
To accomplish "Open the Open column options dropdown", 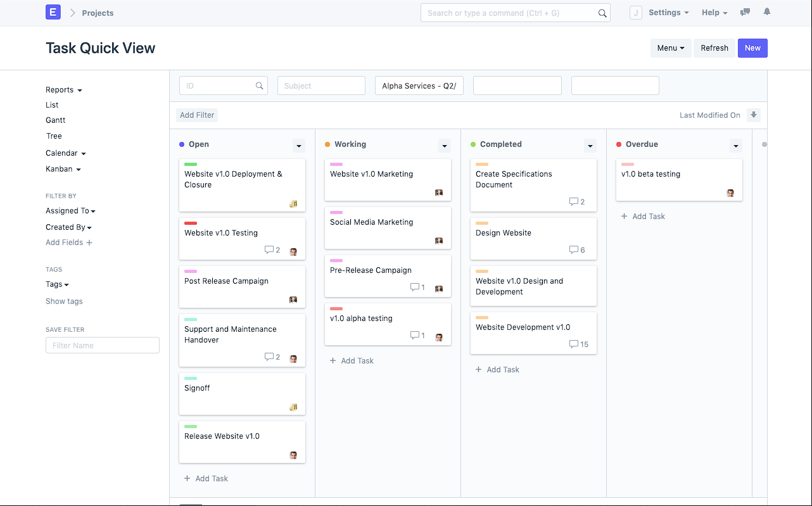I will pos(299,146).
